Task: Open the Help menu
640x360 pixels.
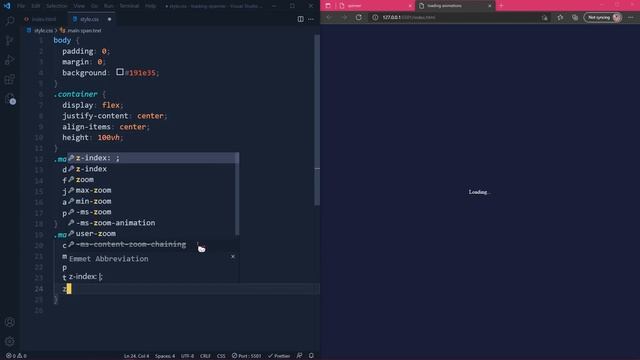Action: [x=151, y=6]
